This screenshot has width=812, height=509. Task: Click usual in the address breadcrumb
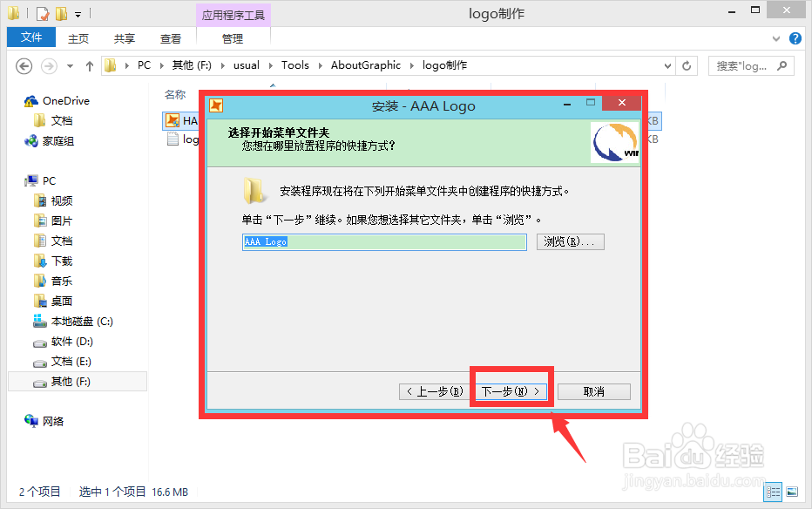pos(247,65)
